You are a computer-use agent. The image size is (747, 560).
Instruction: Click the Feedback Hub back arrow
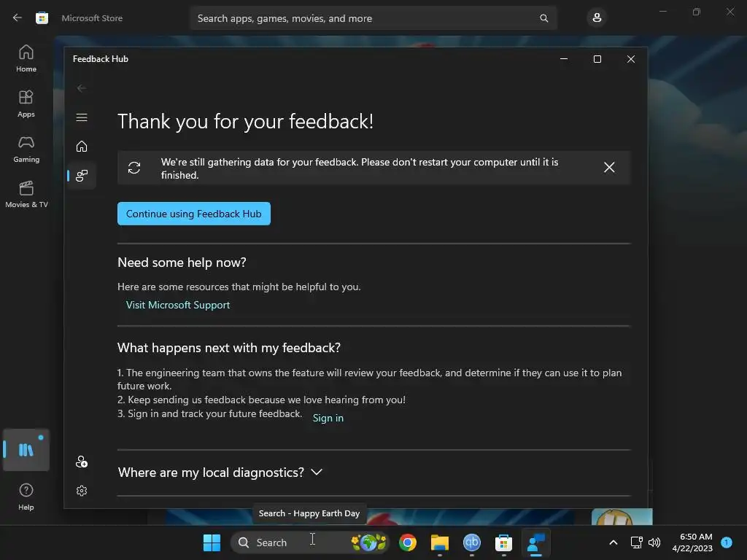pos(82,88)
